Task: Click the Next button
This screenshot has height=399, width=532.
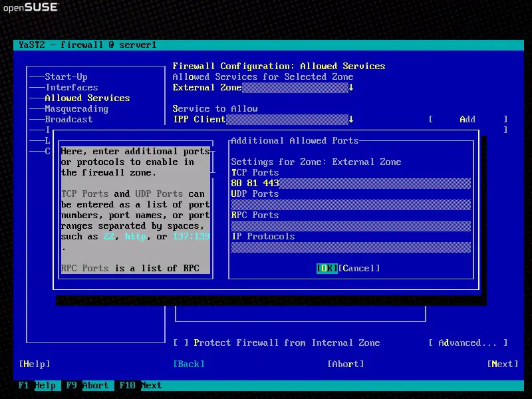Action: (x=503, y=364)
